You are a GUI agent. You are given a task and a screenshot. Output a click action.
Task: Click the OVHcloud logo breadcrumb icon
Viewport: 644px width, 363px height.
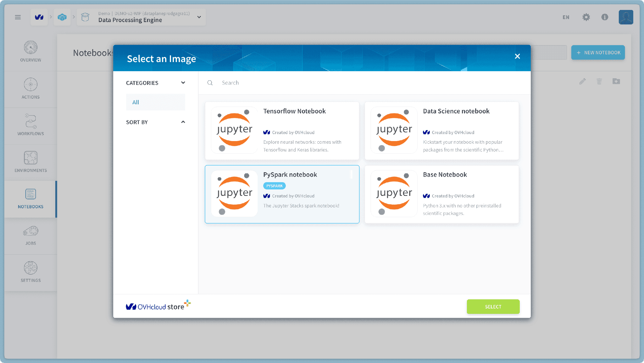[39, 17]
